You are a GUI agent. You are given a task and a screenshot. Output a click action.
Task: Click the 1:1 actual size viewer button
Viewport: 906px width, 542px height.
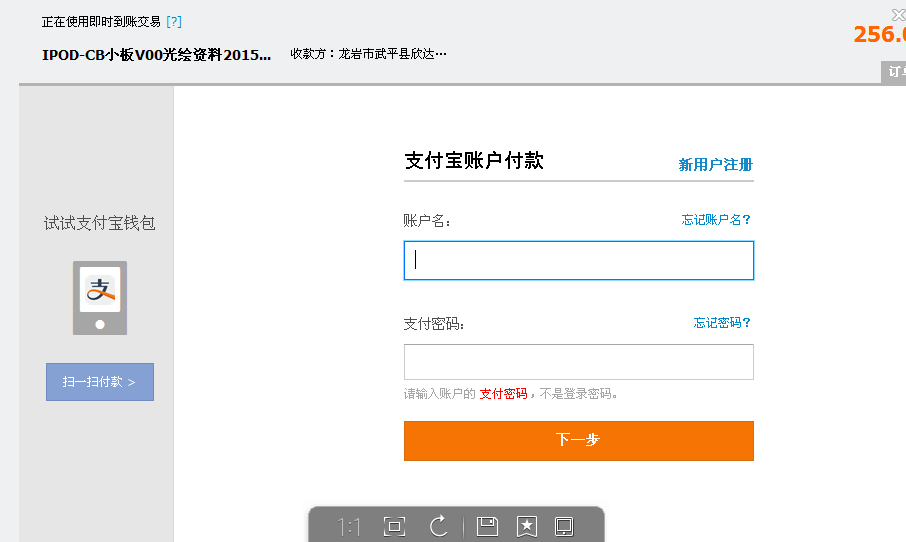pos(349,527)
